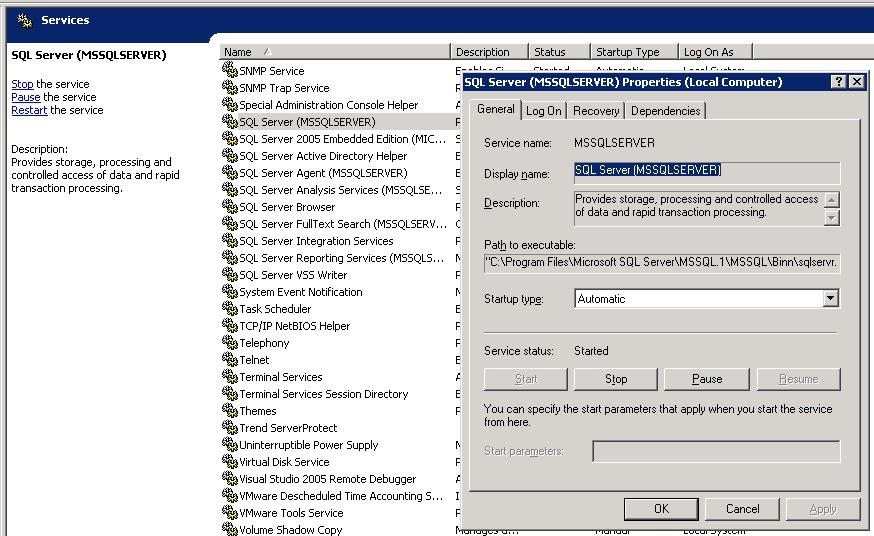Select the Themes service row

pyautogui.click(x=341, y=411)
